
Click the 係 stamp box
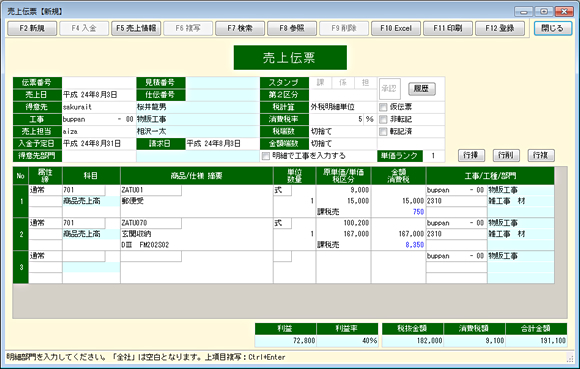[343, 82]
